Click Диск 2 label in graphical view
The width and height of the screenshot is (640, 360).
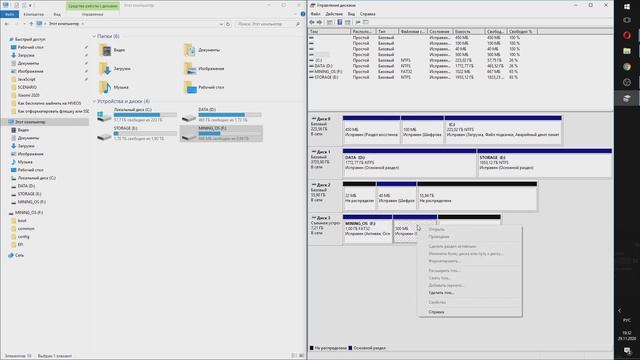(x=325, y=195)
